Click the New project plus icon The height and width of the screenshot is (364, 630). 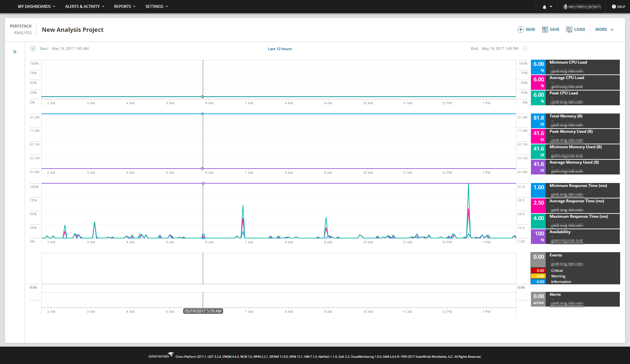tap(521, 30)
